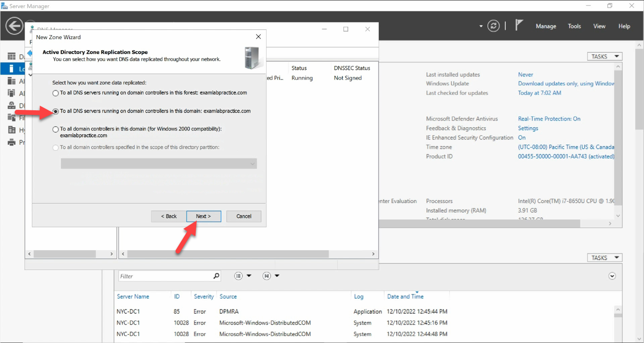Image resolution: width=644 pixels, height=343 pixels.
Task: Open the View menu
Action: [599, 26]
